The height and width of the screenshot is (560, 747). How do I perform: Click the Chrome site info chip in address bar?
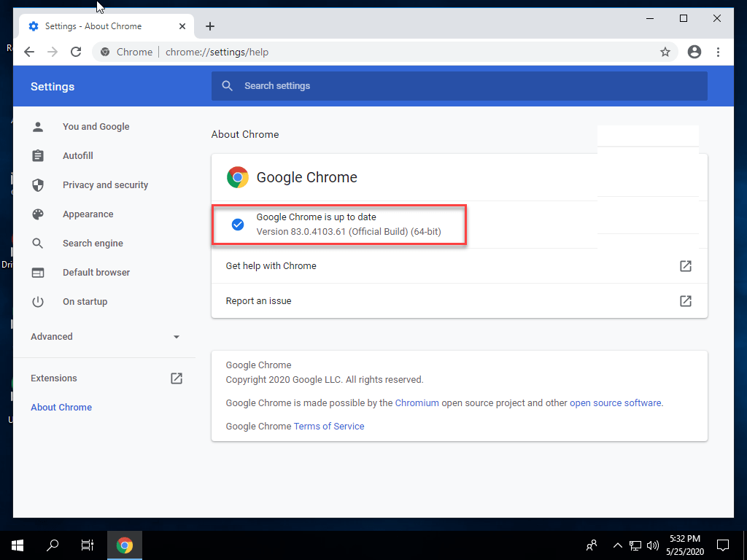126,52
